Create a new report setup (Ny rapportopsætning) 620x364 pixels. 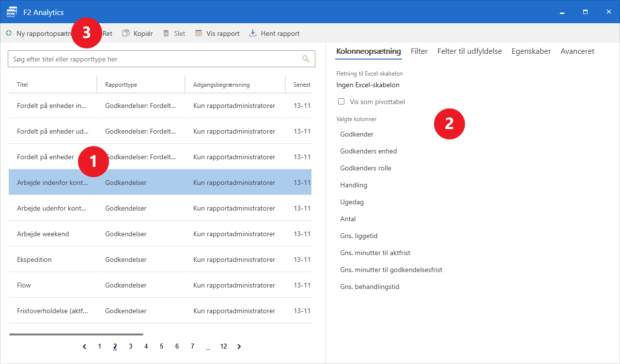(x=39, y=33)
